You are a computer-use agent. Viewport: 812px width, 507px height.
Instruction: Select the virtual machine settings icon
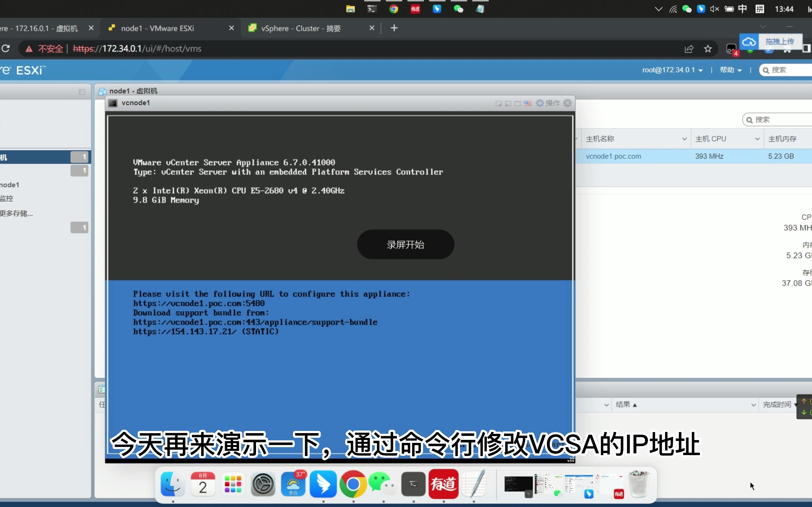point(539,103)
